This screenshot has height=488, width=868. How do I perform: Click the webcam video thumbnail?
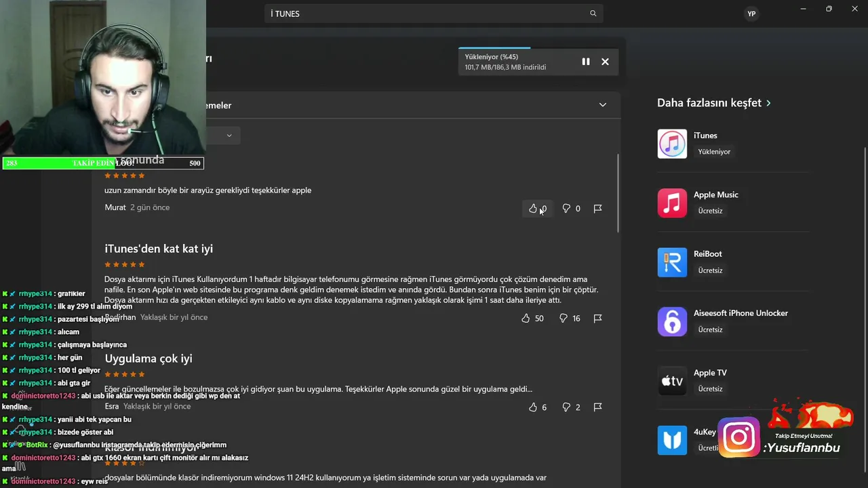103,78
